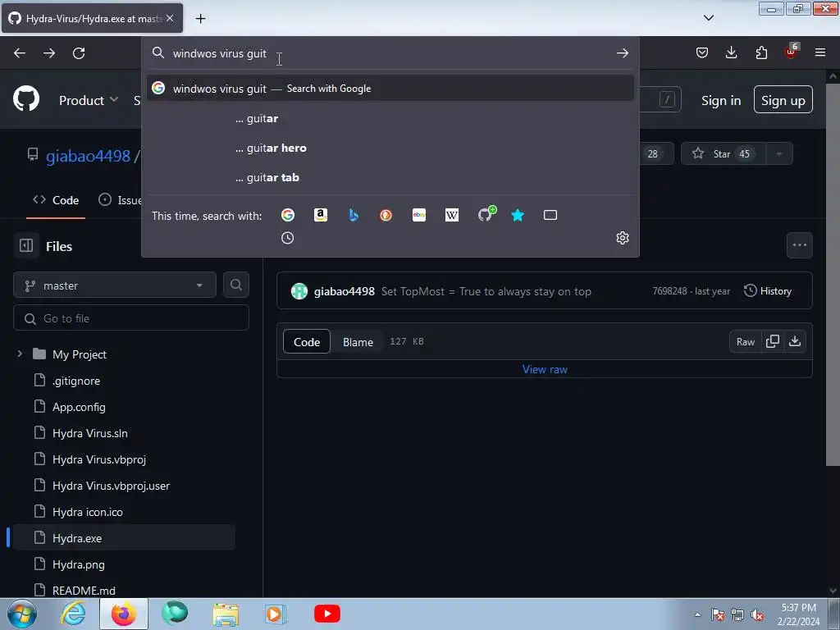Select 'windwos virus guit' Search with Google
This screenshot has width=840, height=630.
pyautogui.click(x=390, y=89)
